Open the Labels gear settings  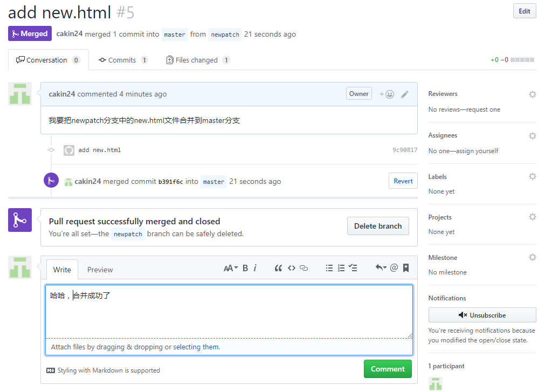pyautogui.click(x=532, y=176)
